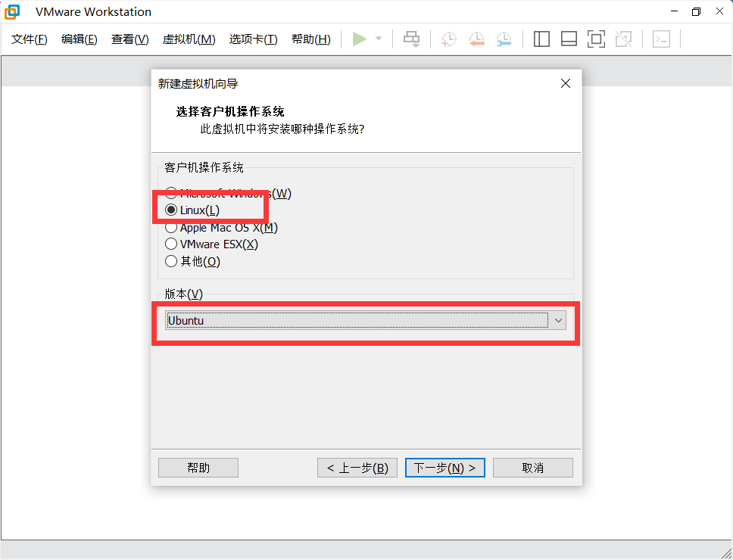Minimize the VMware Workstation window
Image resolution: width=733 pixels, height=560 pixels.
674,11
